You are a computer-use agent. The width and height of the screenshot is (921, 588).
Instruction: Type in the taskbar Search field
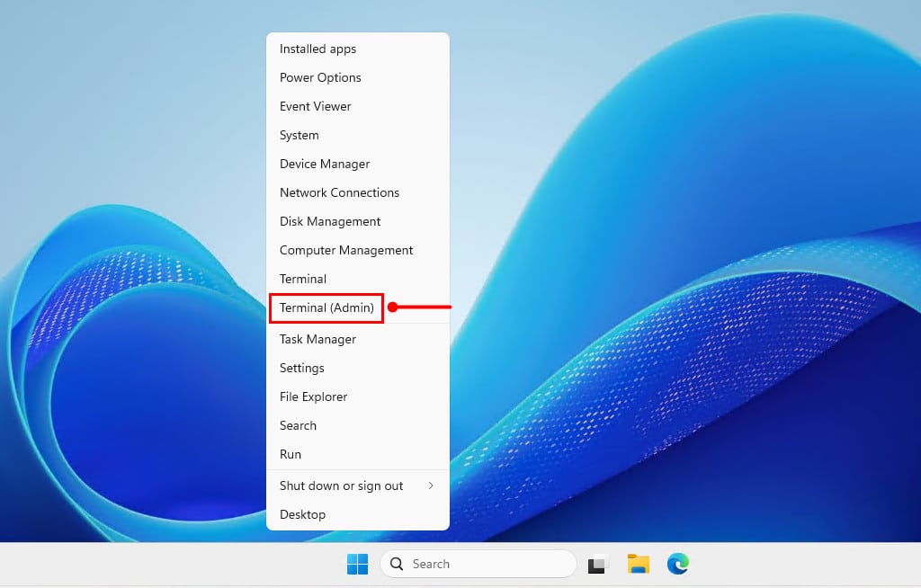click(x=486, y=564)
